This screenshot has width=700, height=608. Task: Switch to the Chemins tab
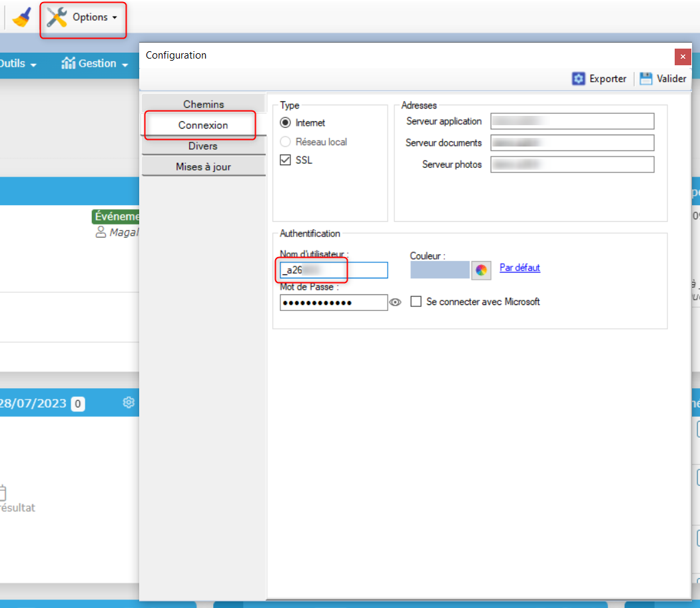click(203, 104)
